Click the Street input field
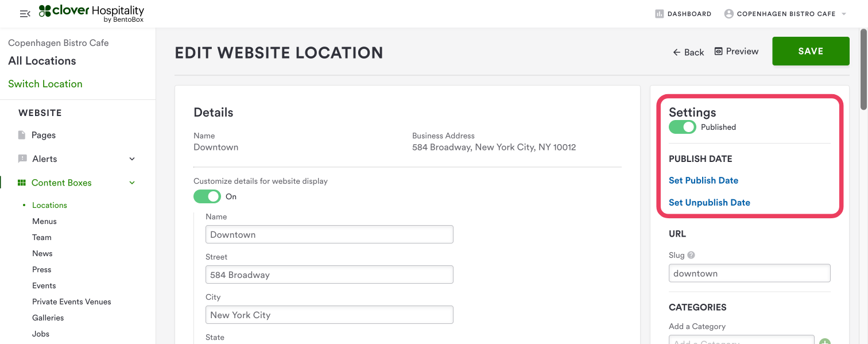The height and width of the screenshot is (344, 868). click(329, 275)
